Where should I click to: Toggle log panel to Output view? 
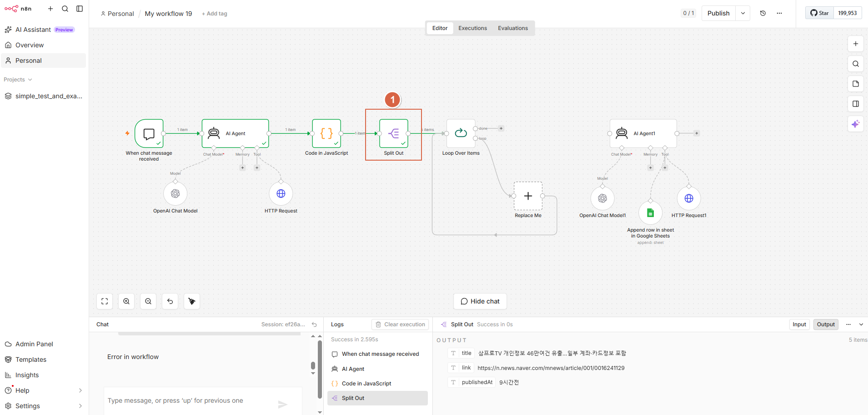click(826, 324)
